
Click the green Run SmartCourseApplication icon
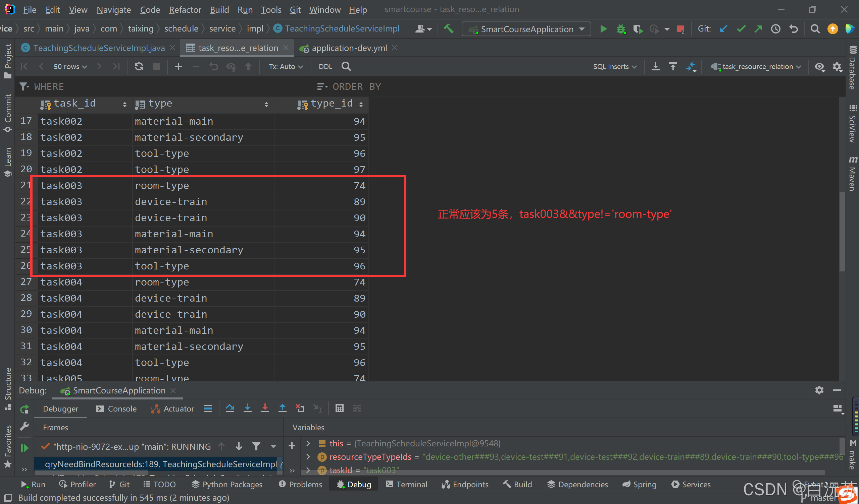(603, 29)
